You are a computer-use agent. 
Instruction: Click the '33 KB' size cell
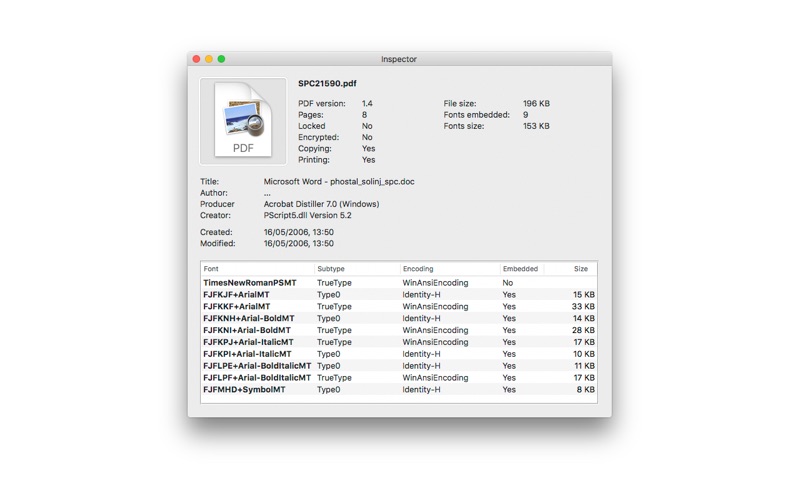click(x=583, y=307)
